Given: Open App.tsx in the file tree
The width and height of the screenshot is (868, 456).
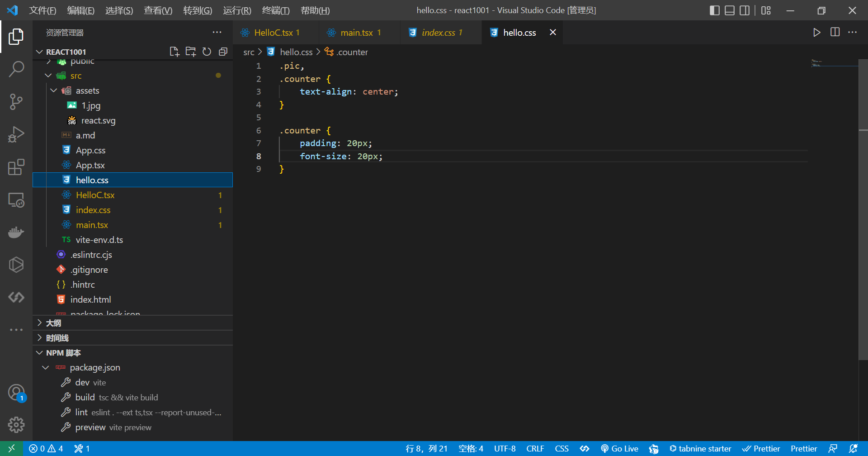Looking at the screenshot, I should 90,165.
